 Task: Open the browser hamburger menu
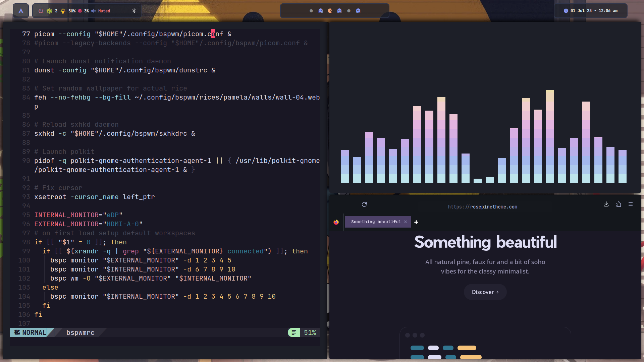(x=631, y=204)
